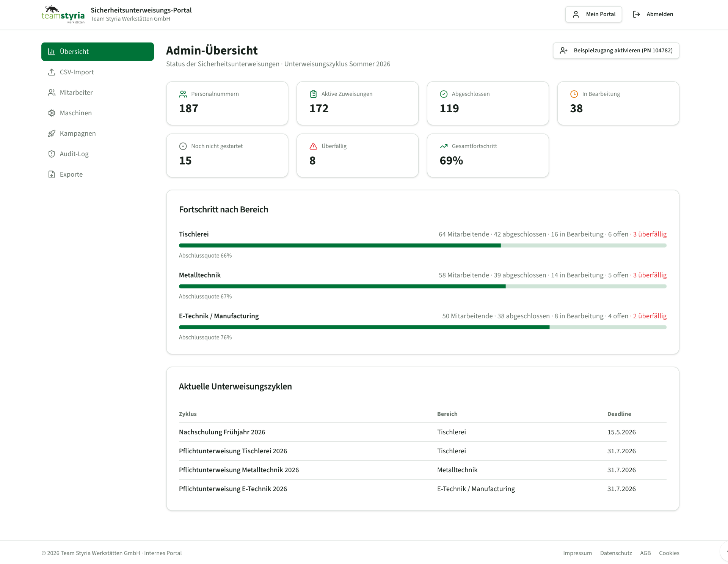Open Exporte in the sidebar
This screenshot has height=564, width=728.
click(97, 174)
